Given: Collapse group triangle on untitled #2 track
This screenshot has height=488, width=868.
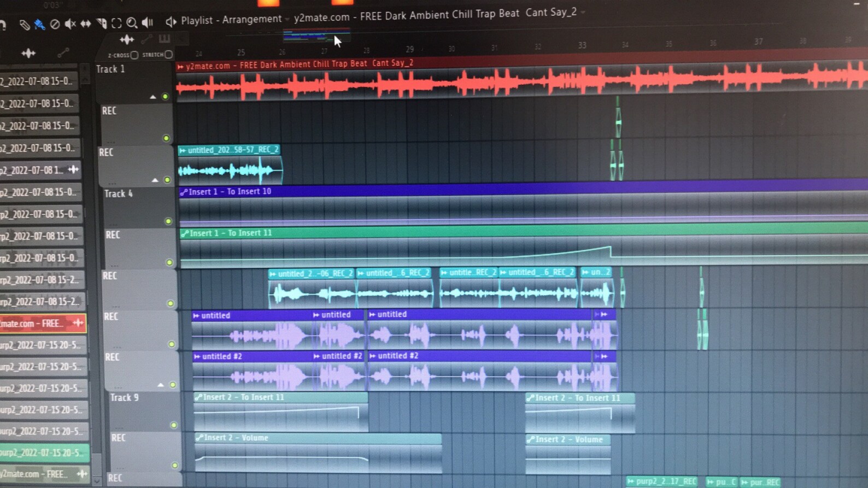Looking at the screenshot, I should [x=161, y=385].
